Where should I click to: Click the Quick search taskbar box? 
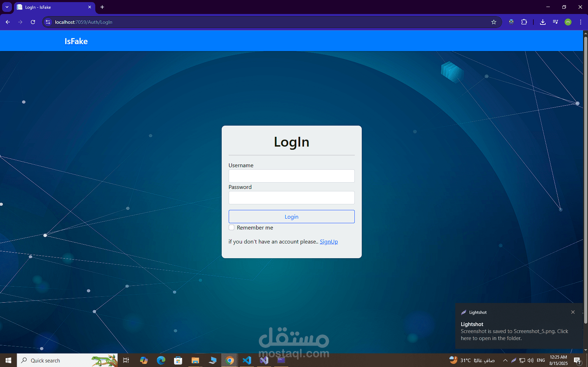[67, 360]
